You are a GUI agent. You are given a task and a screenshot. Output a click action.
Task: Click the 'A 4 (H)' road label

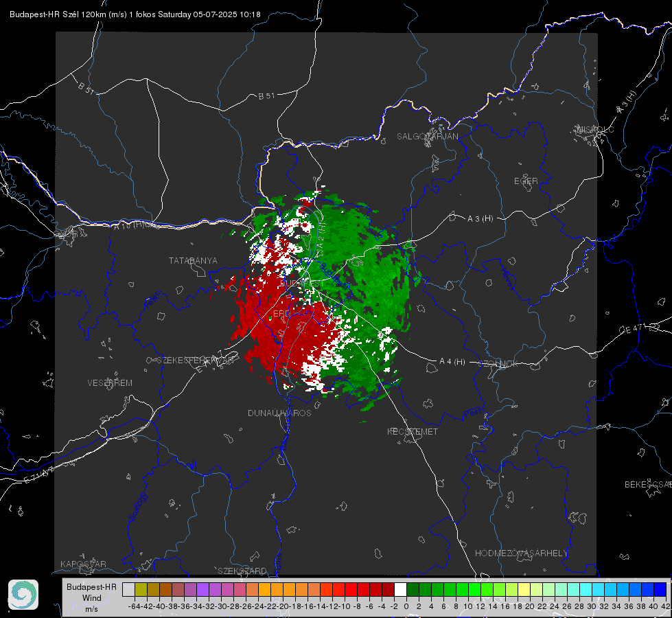pyautogui.click(x=452, y=362)
